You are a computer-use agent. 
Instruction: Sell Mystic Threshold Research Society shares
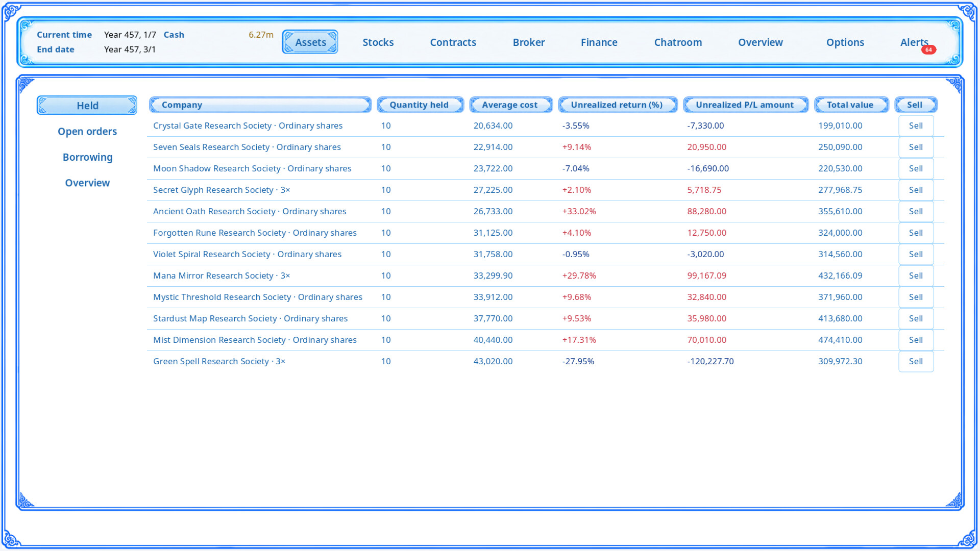click(x=916, y=297)
